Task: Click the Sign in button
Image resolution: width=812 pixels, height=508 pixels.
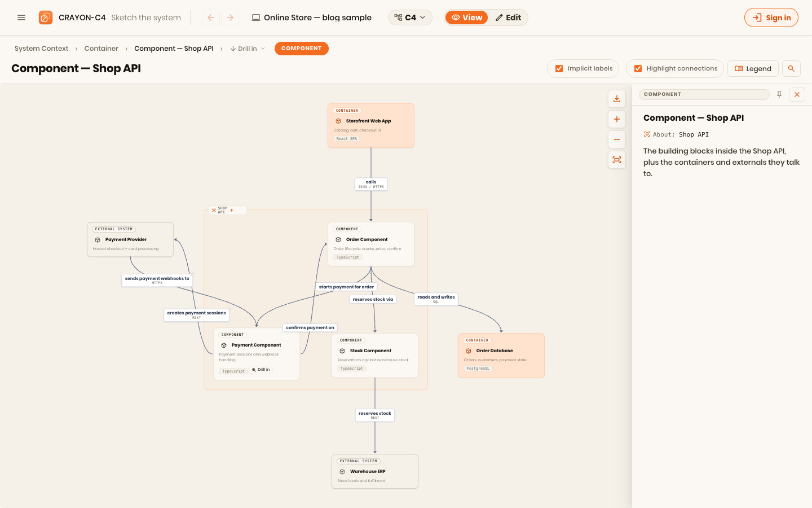Action: click(x=771, y=17)
